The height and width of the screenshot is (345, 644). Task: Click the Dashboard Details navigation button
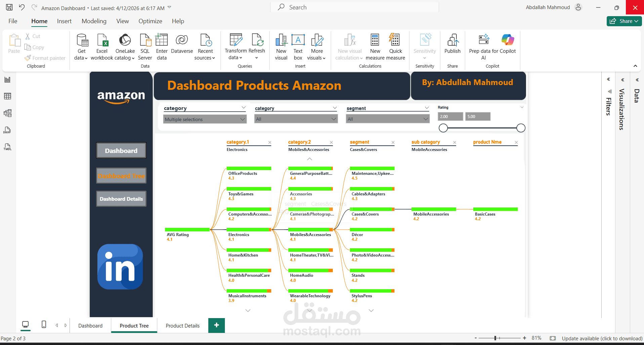click(x=121, y=199)
